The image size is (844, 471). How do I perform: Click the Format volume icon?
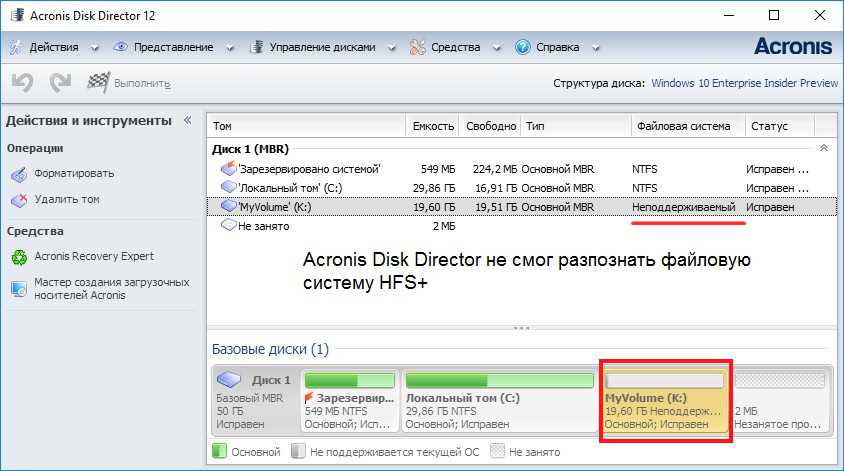(19, 174)
